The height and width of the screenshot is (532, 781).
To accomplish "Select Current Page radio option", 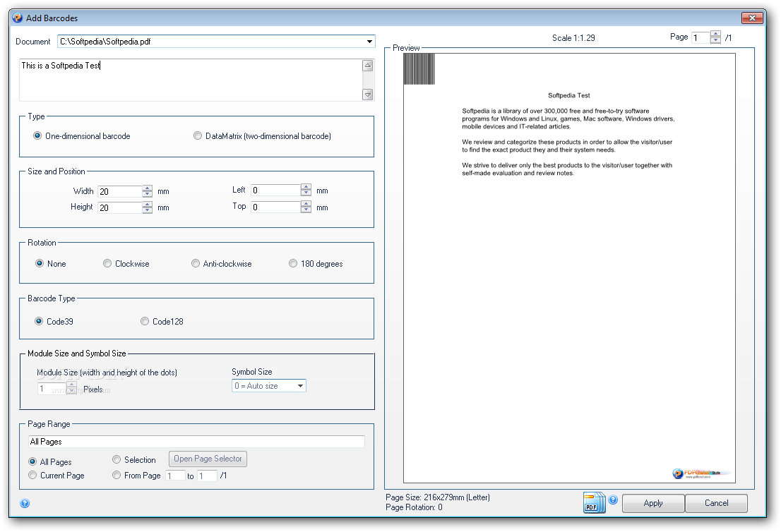I will pos(32,475).
